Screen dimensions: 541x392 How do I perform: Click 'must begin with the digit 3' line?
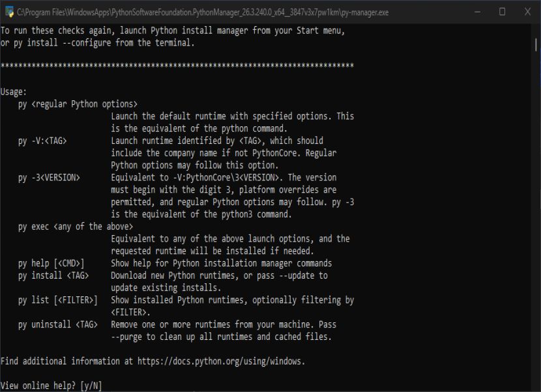[x=224, y=190]
